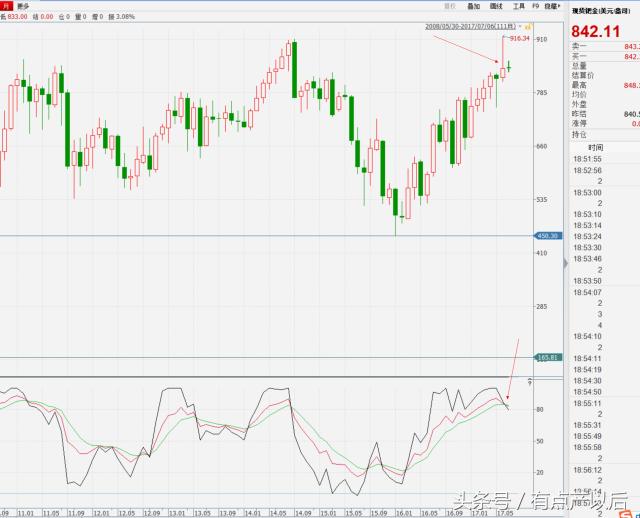Open the 画线 drawing tools menu
This screenshot has width=640, height=518.
click(x=496, y=6)
